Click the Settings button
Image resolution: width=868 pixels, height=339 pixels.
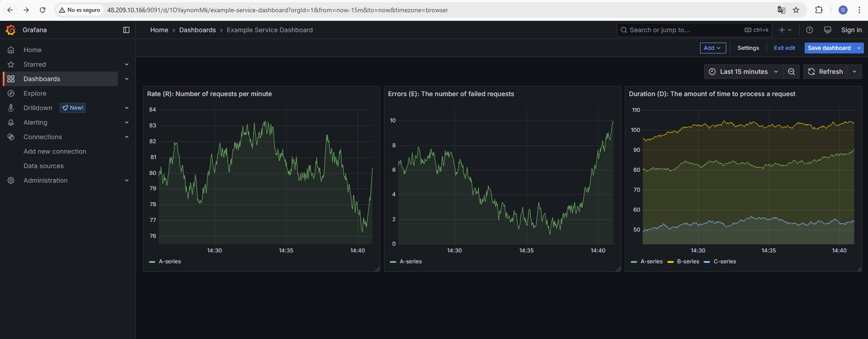748,48
